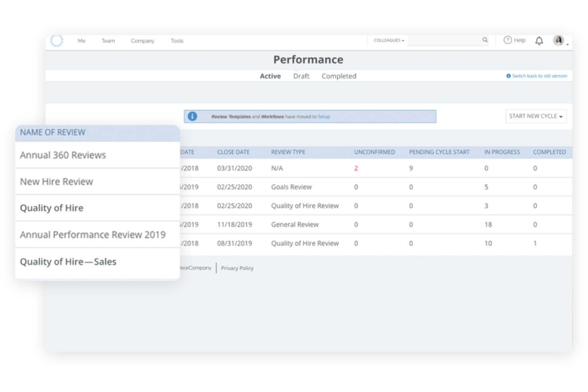Image resolution: width=588 pixels, height=392 pixels.
Task: Sort by Unconfirmed column
Action: point(374,152)
